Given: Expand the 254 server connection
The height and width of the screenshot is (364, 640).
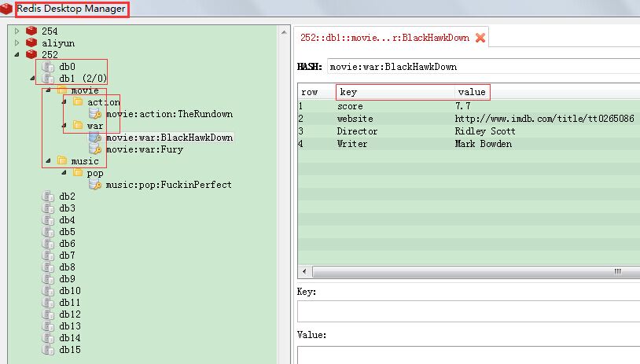Looking at the screenshot, I should coord(17,31).
